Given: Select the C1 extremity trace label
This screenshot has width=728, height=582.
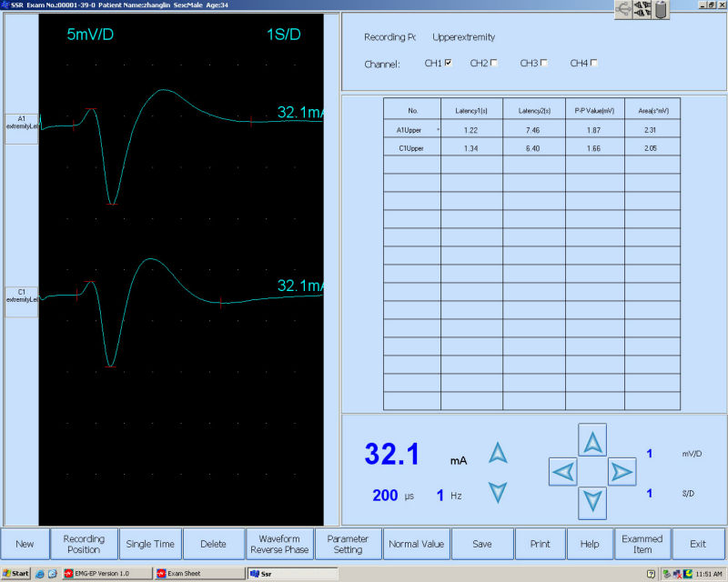Looking at the screenshot, I should coord(21,302).
